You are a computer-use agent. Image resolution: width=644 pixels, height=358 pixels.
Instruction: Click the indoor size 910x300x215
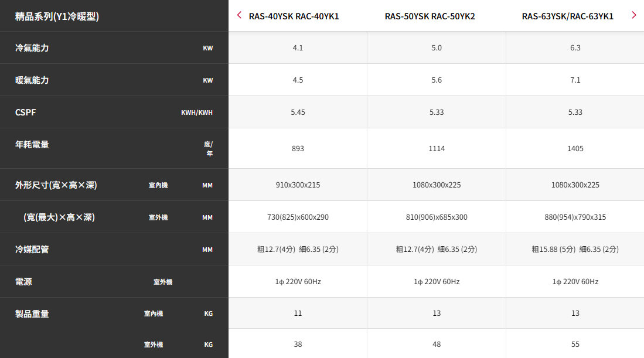pyautogui.click(x=298, y=185)
